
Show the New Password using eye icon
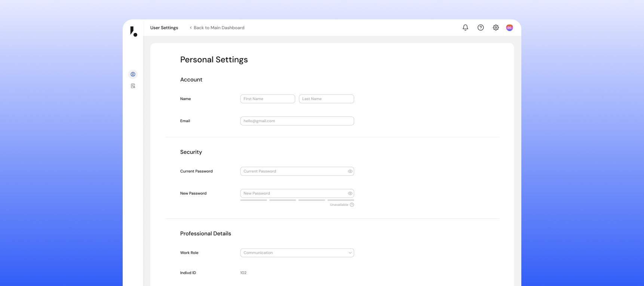[x=350, y=193]
